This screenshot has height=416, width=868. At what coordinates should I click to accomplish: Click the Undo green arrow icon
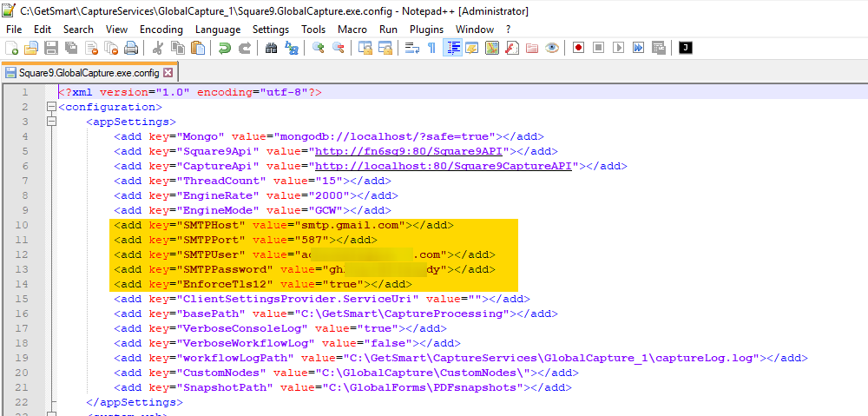[x=225, y=48]
